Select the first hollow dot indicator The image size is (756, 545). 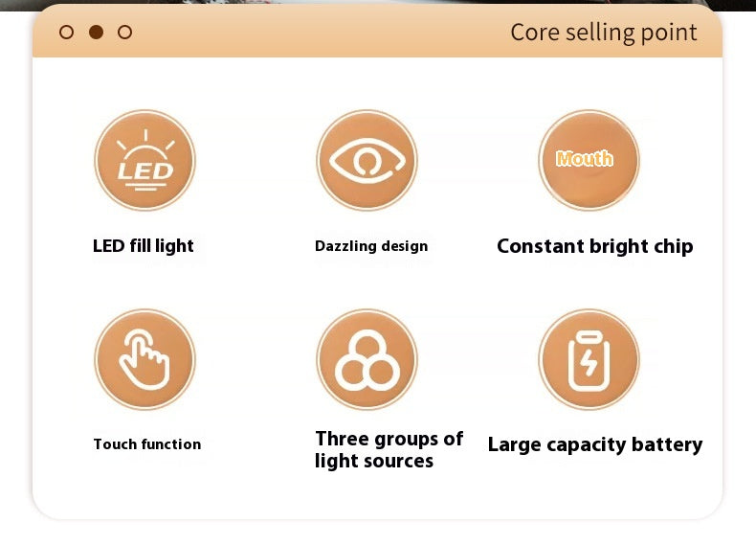[67, 33]
